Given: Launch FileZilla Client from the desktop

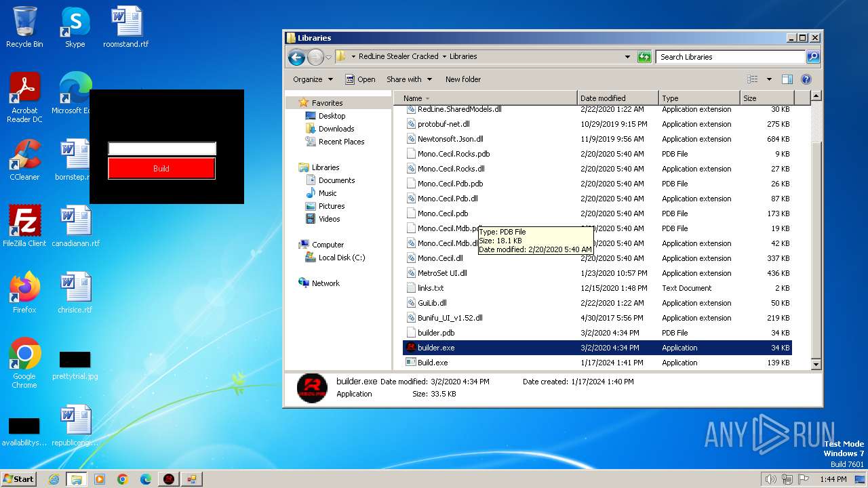Looking at the screenshot, I should [x=24, y=226].
